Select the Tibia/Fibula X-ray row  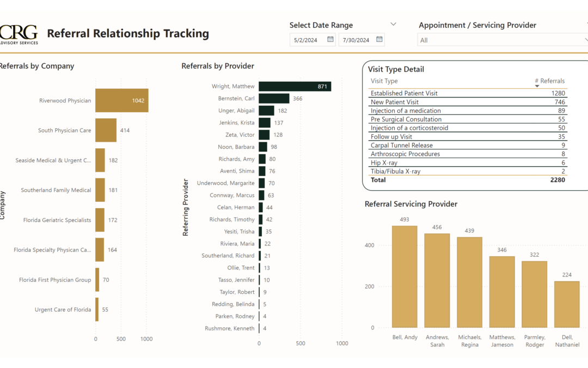click(x=468, y=171)
